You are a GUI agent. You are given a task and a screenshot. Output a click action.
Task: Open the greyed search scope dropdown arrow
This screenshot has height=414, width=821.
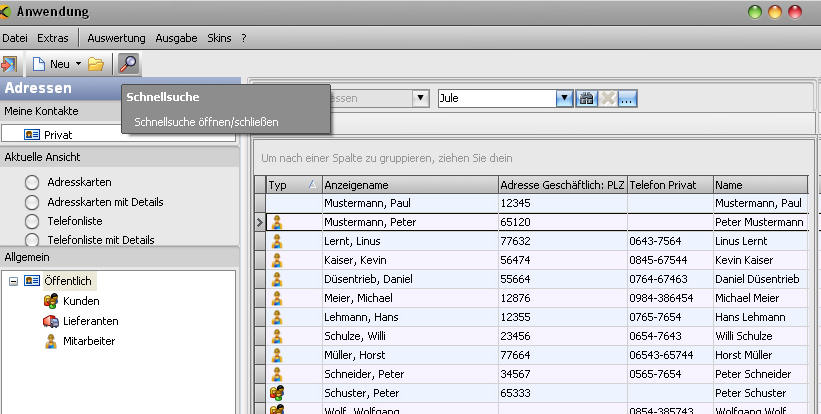pos(420,98)
